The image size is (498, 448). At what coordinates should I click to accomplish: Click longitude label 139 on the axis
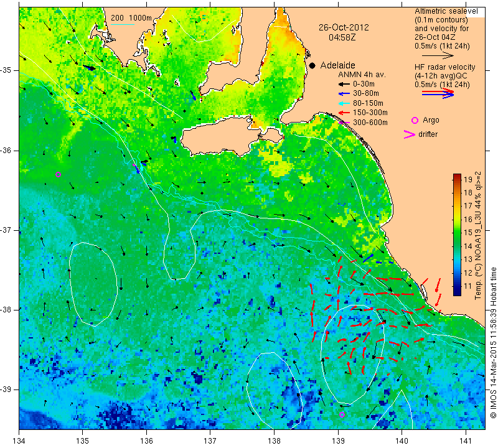(x=338, y=441)
